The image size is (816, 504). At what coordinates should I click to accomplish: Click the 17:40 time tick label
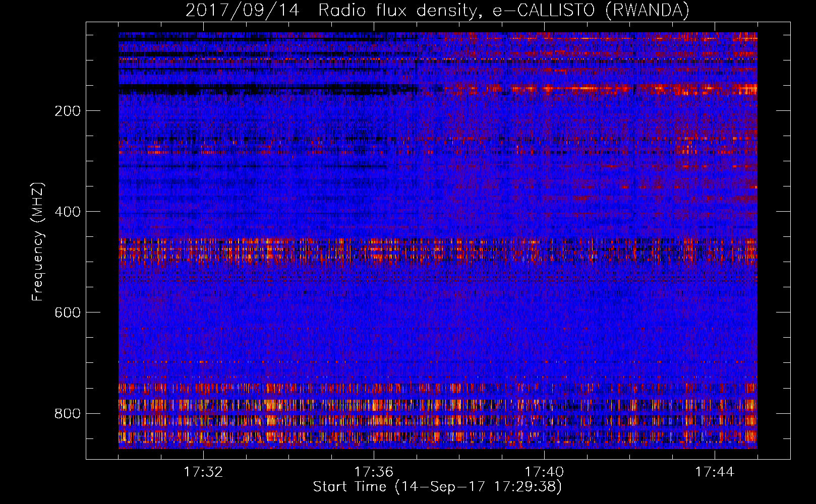pos(544,472)
